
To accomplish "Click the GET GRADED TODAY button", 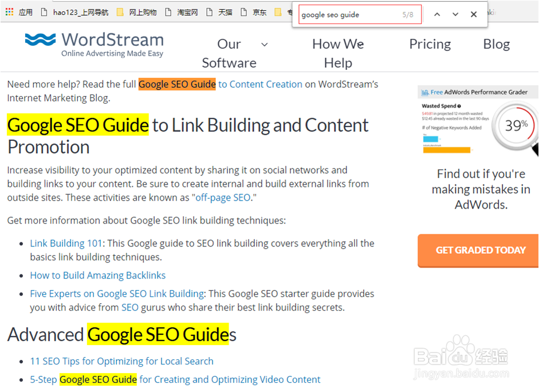I will 478,250.
